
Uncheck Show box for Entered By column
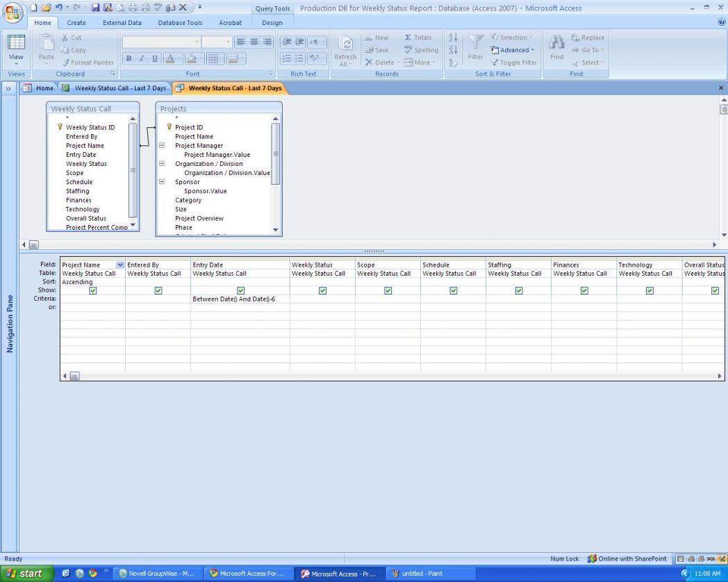click(x=158, y=290)
